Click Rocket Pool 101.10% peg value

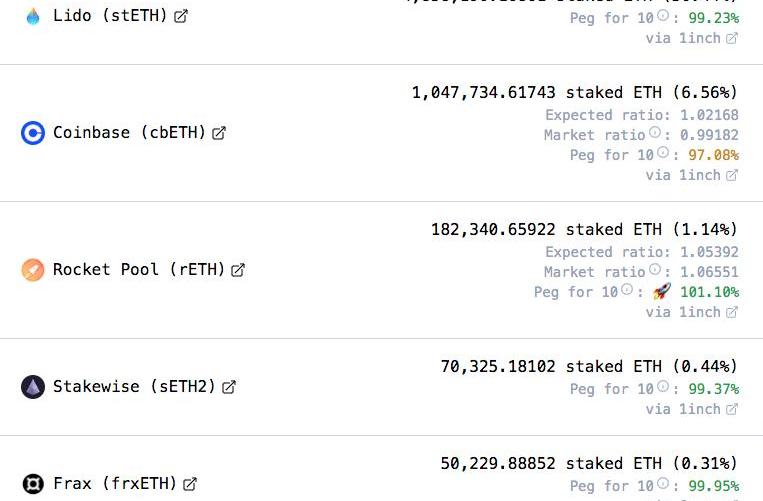[709, 292]
